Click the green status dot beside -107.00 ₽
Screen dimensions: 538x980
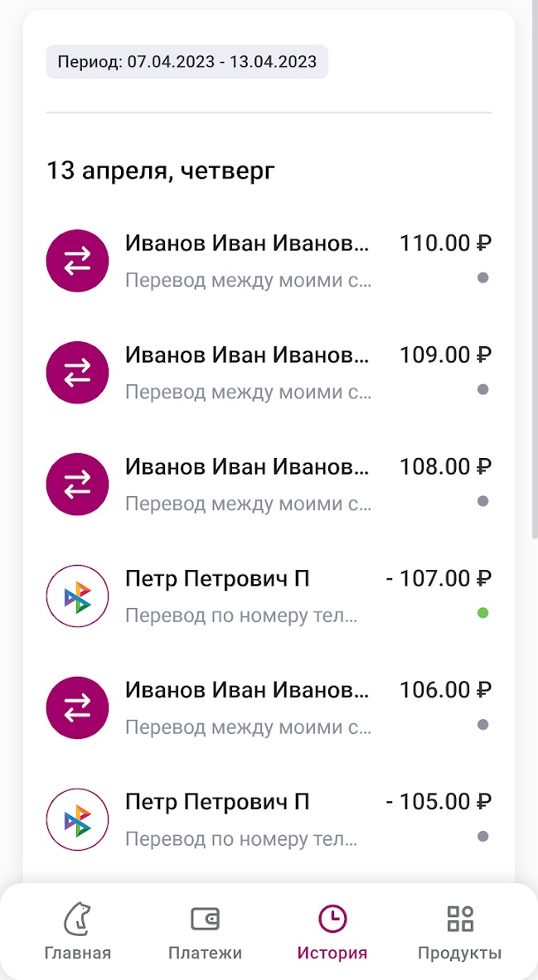point(482,614)
